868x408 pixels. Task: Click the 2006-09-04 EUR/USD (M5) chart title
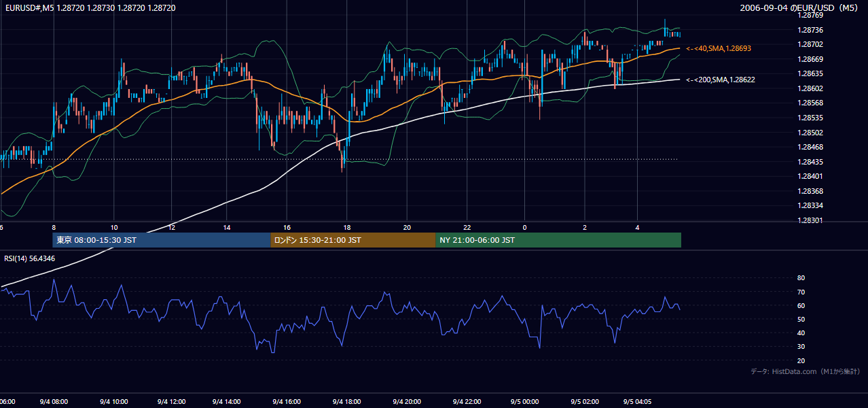tap(800, 8)
